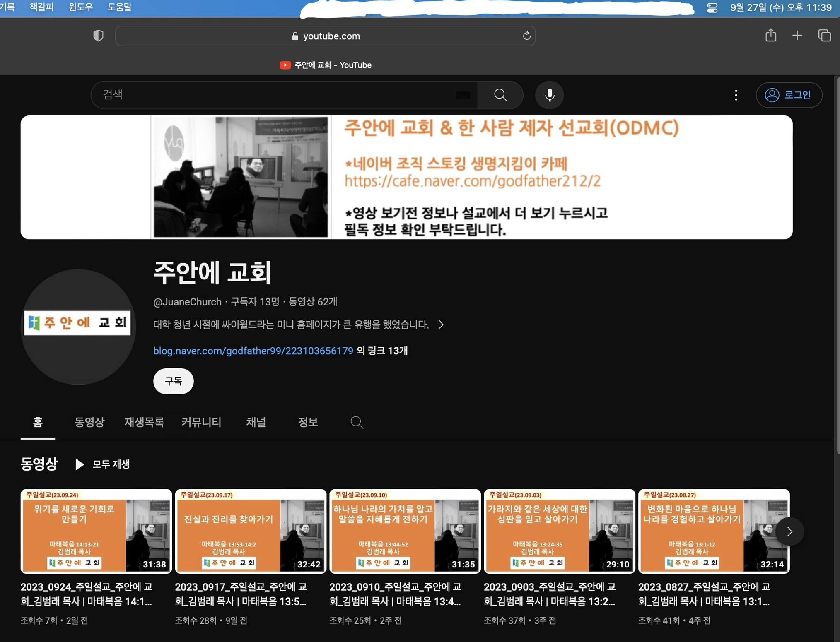The height and width of the screenshot is (642, 840).
Task: Open macOS Control Center in menu bar
Action: pyautogui.click(x=712, y=7)
